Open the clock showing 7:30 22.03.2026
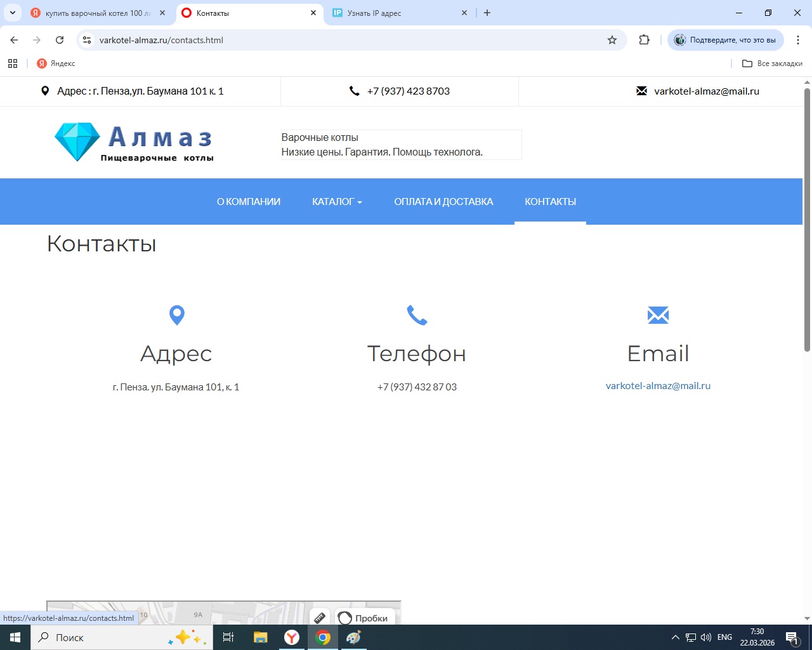812x650 pixels. point(757,637)
